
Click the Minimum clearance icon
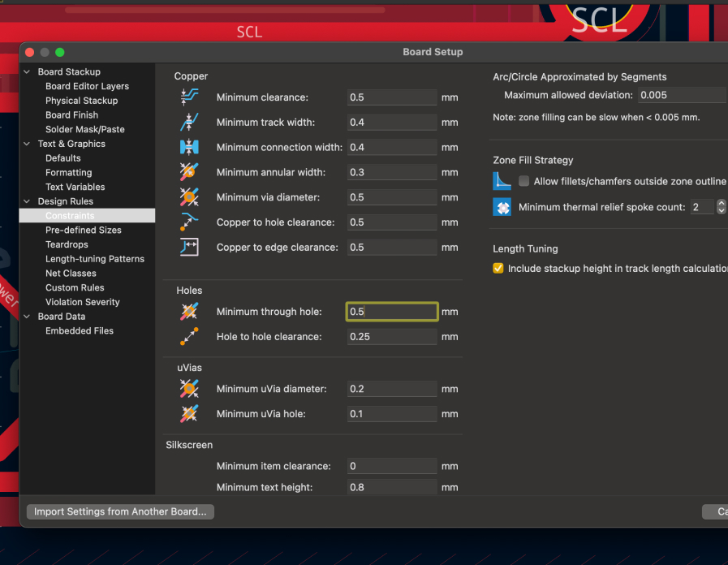click(188, 97)
